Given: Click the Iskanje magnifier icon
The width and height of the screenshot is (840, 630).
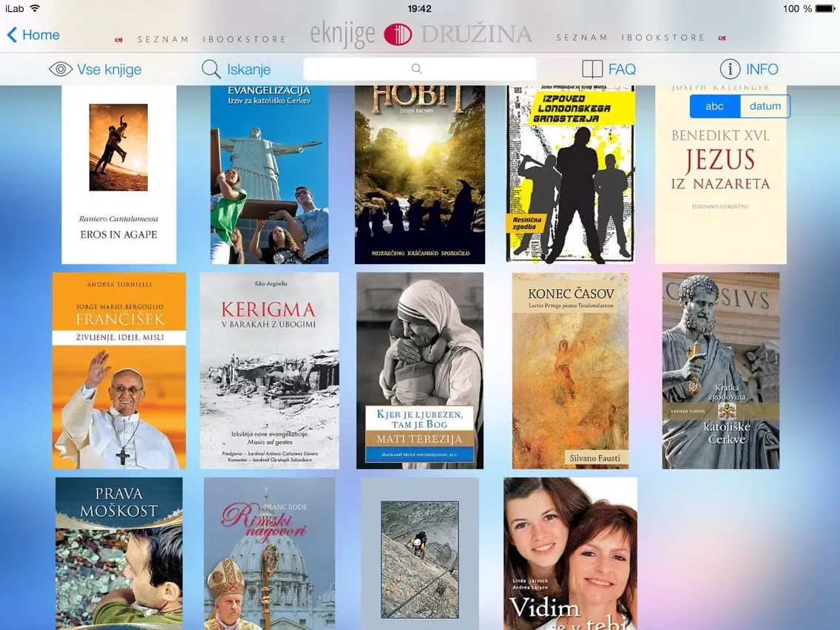Looking at the screenshot, I should (x=211, y=69).
